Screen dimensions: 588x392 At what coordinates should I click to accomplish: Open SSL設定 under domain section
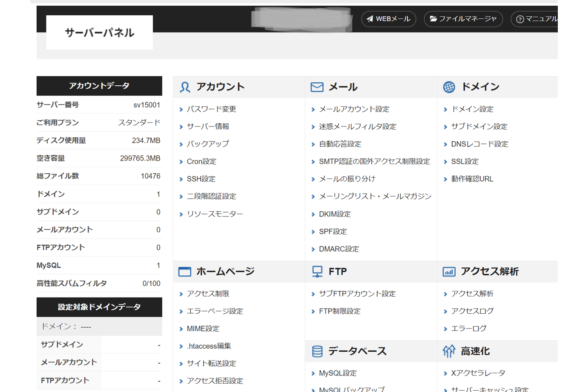tap(465, 161)
